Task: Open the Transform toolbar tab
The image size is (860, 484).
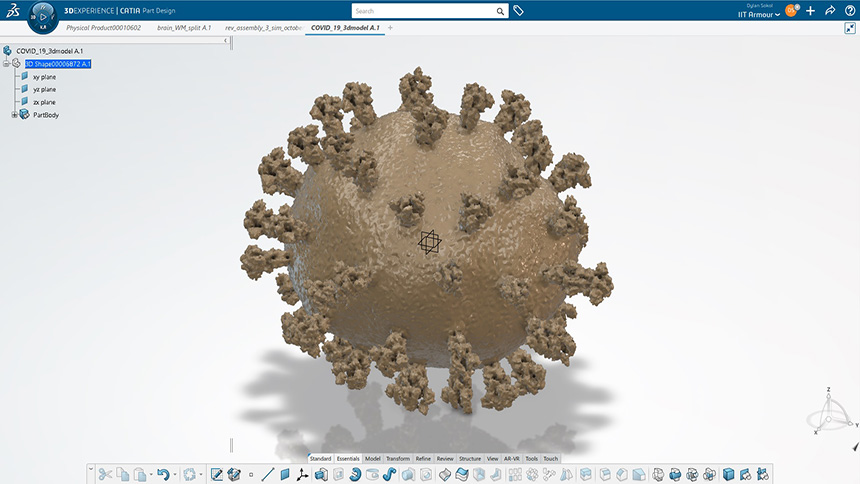Action: pyautogui.click(x=397, y=459)
